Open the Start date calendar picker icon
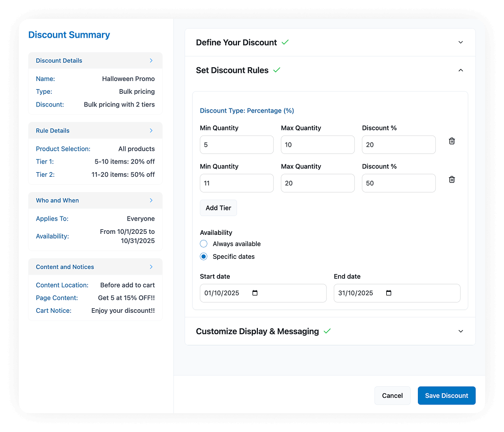 tap(255, 293)
